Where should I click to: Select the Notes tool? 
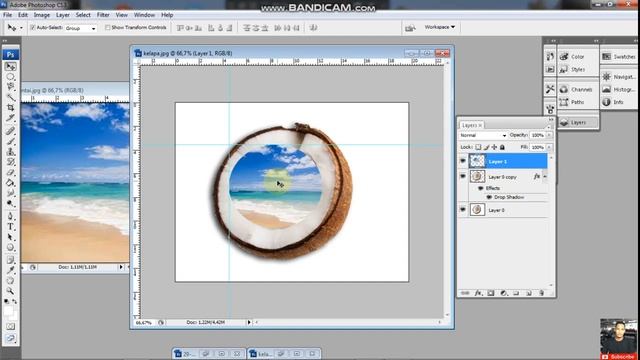11,260
